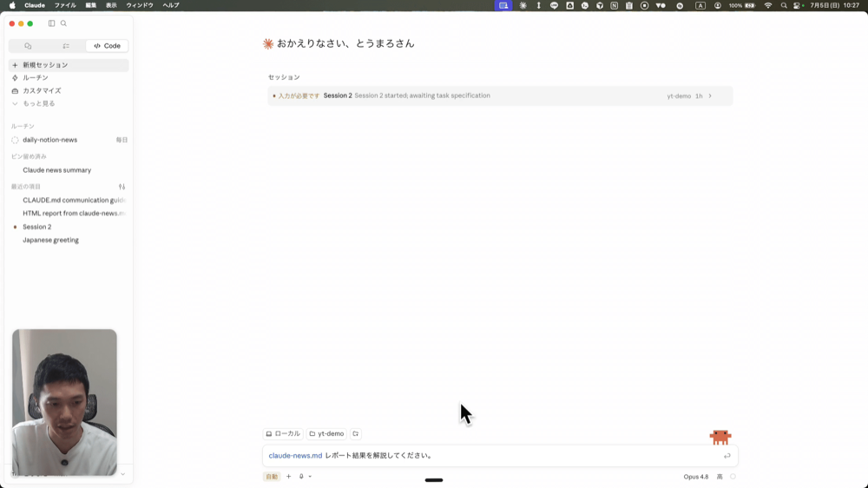Open the recent items filter icon
868x488 pixels.
[122, 187]
